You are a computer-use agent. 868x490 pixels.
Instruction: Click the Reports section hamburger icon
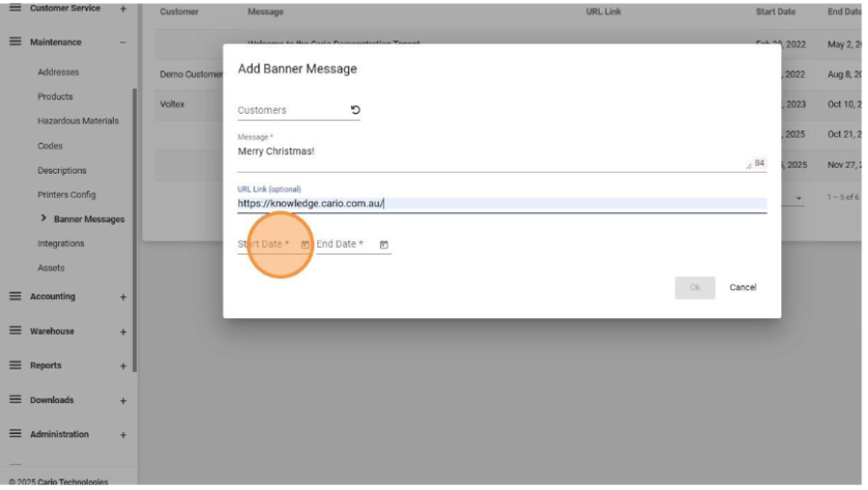click(x=15, y=366)
